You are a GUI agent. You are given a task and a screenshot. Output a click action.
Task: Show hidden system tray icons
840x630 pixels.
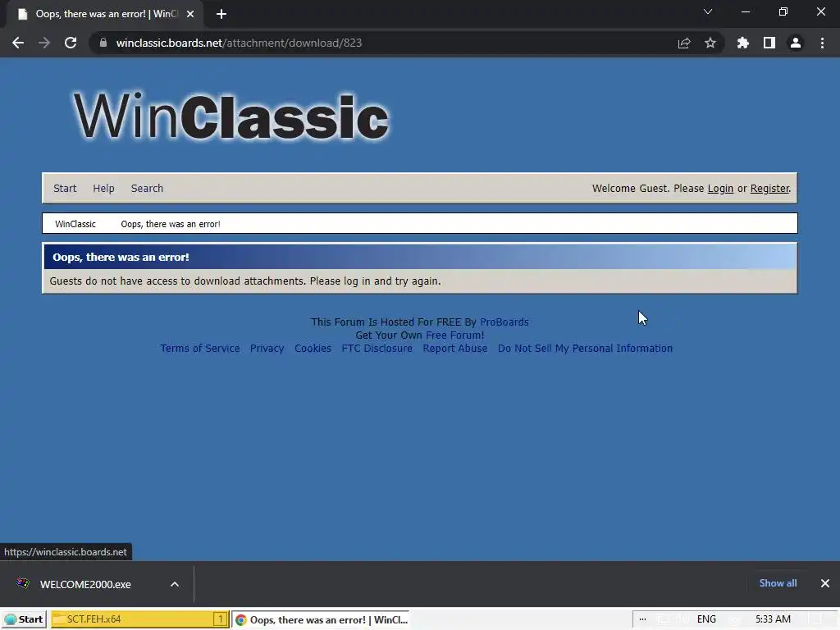[x=642, y=619]
